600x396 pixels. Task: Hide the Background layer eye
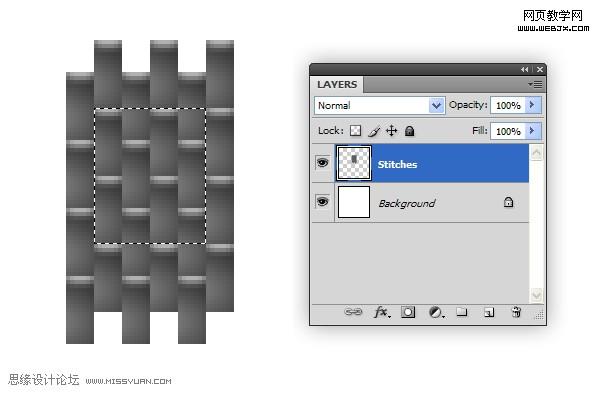click(x=322, y=201)
